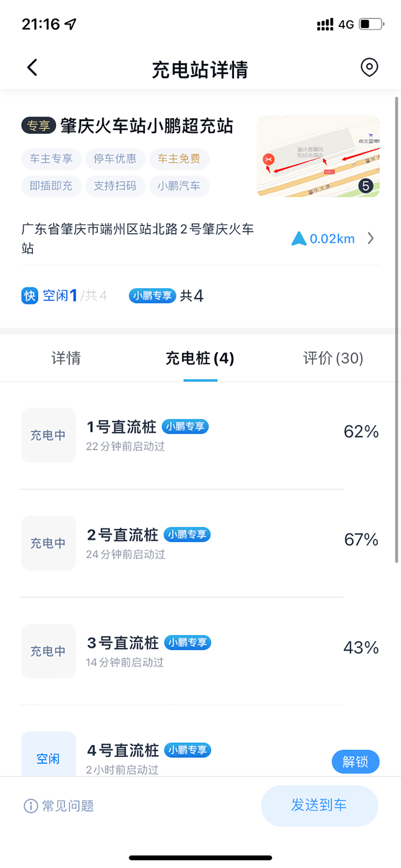Viewport: 401px width, 868px height.
Task: Tap 小鹏专享 badge on charger 1
Action: click(x=185, y=426)
